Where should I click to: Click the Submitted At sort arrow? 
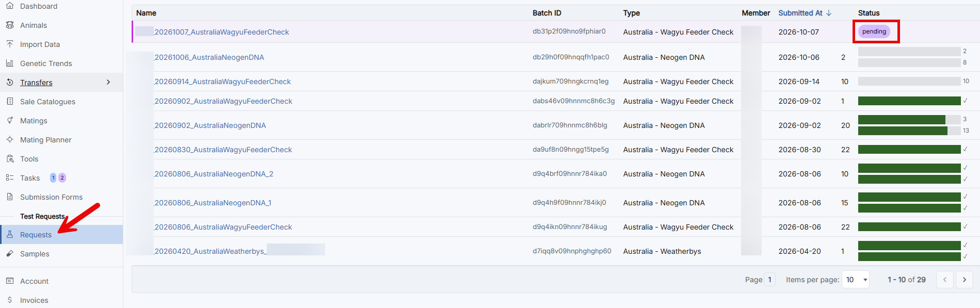[x=829, y=13]
